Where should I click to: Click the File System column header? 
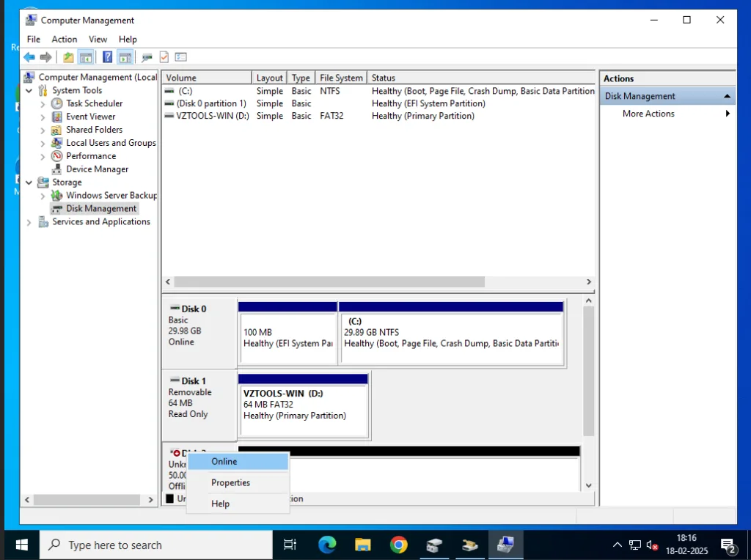[x=341, y=78]
